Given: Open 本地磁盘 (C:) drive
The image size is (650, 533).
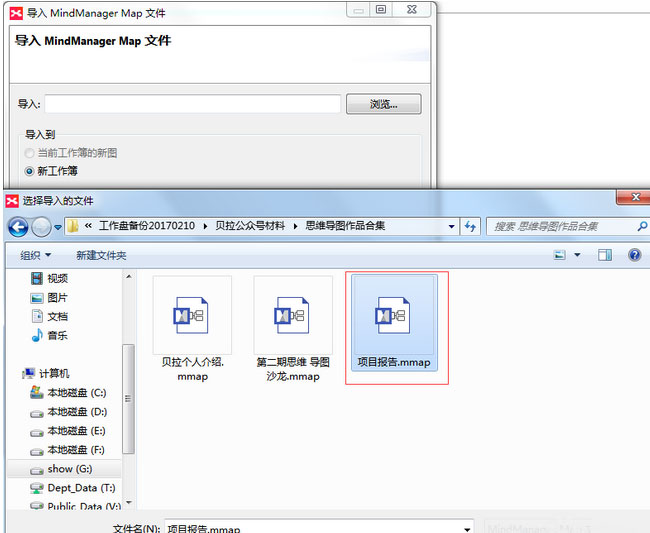Looking at the screenshot, I should click(x=68, y=392).
